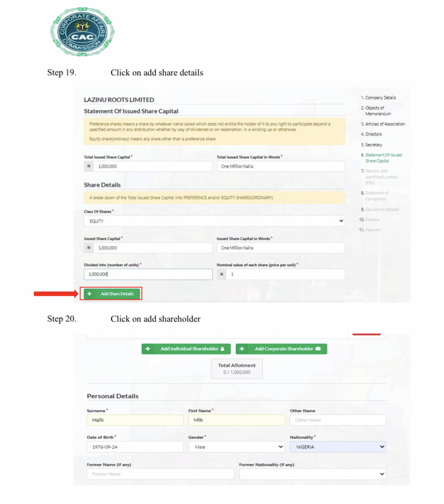The width and height of the screenshot is (444, 504).
Task: Click the CAC logo at top
Action: (x=82, y=32)
